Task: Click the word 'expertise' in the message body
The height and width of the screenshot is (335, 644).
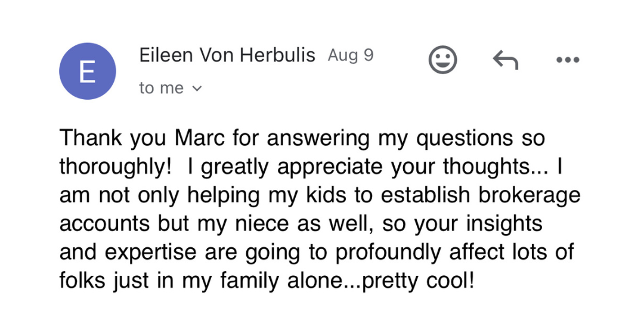Action: (150, 253)
